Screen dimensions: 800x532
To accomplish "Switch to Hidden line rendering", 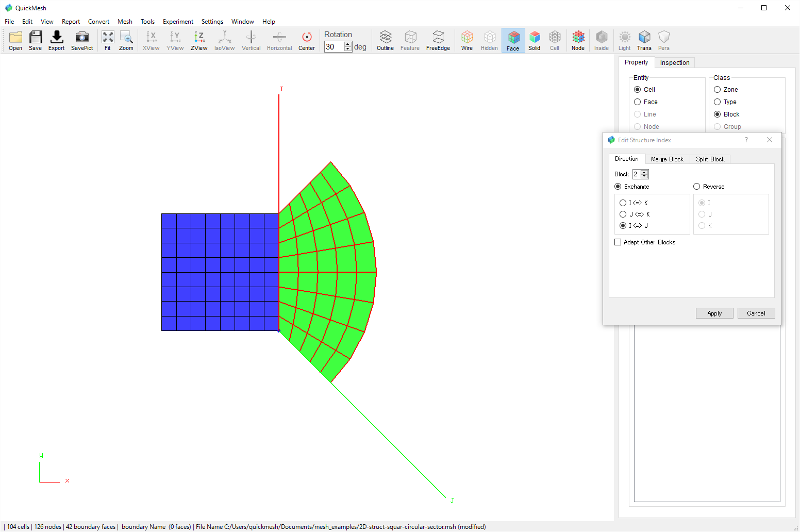I will tap(490, 40).
